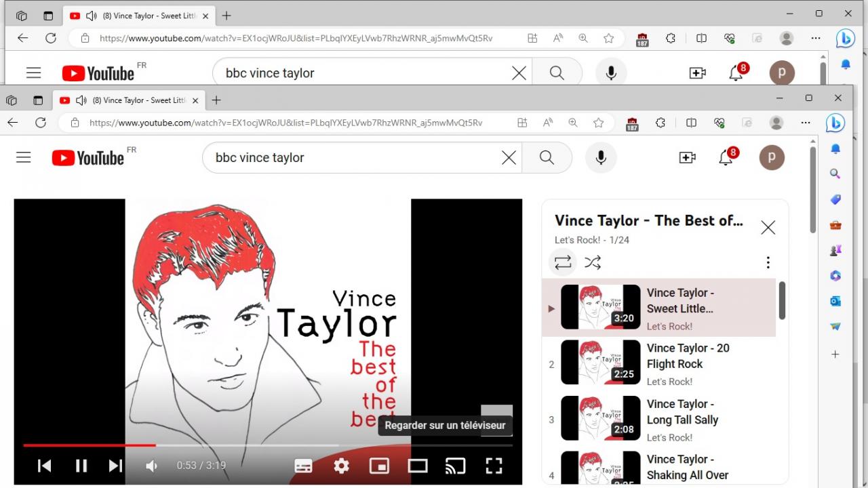The image size is (868, 488).
Task: Open the playlist title 'Vince Taylor - The Best of...'
Action: click(649, 220)
